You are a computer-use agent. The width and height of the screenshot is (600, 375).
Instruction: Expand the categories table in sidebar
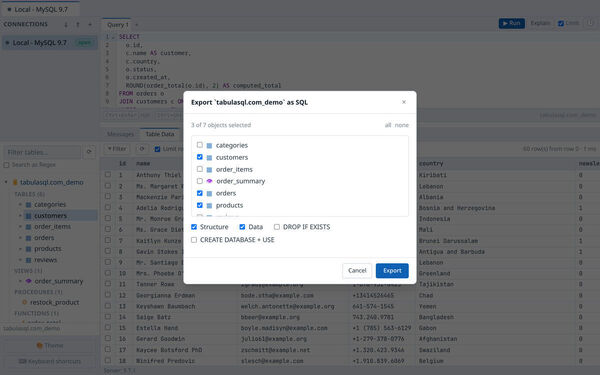pos(20,205)
